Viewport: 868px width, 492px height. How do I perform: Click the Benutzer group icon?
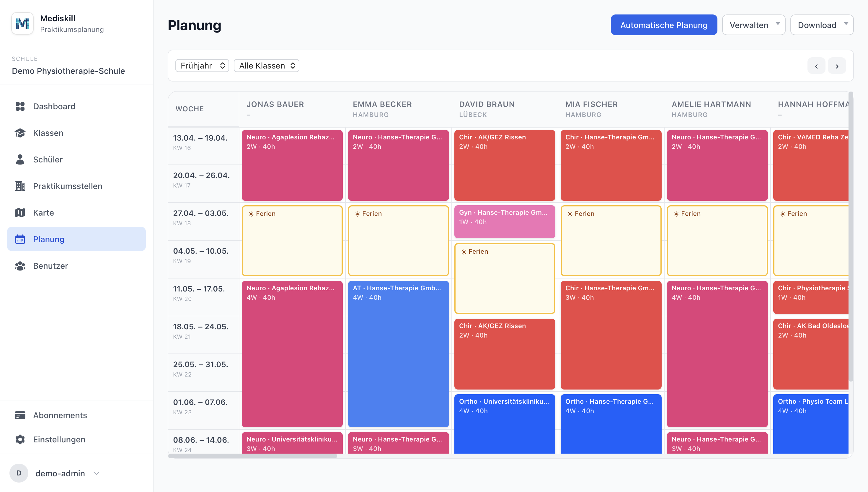click(x=20, y=266)
